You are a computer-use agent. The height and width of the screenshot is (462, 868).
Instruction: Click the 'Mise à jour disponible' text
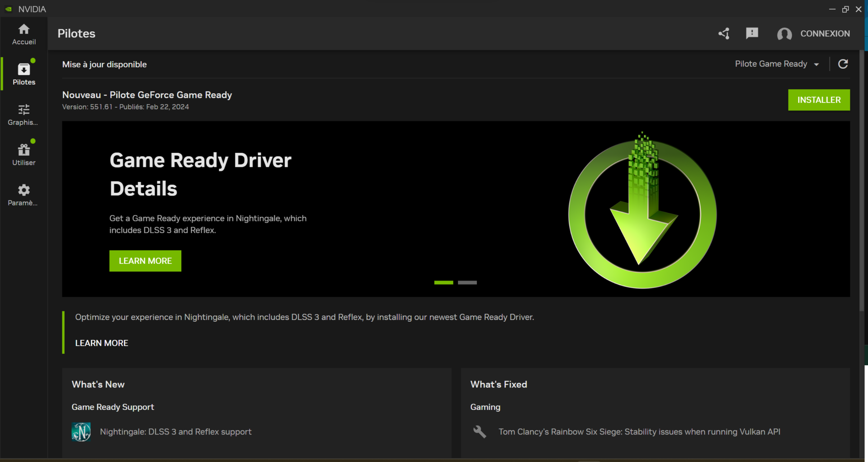pos(104,64)
